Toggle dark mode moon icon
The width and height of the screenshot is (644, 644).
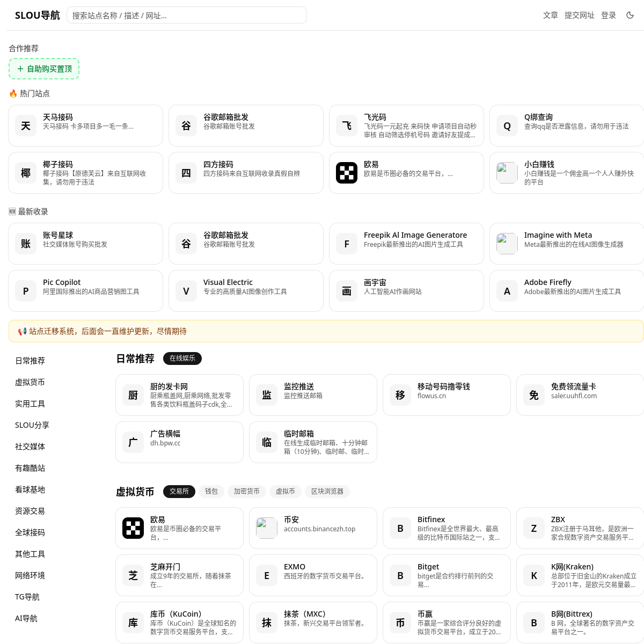pos(630,15)
